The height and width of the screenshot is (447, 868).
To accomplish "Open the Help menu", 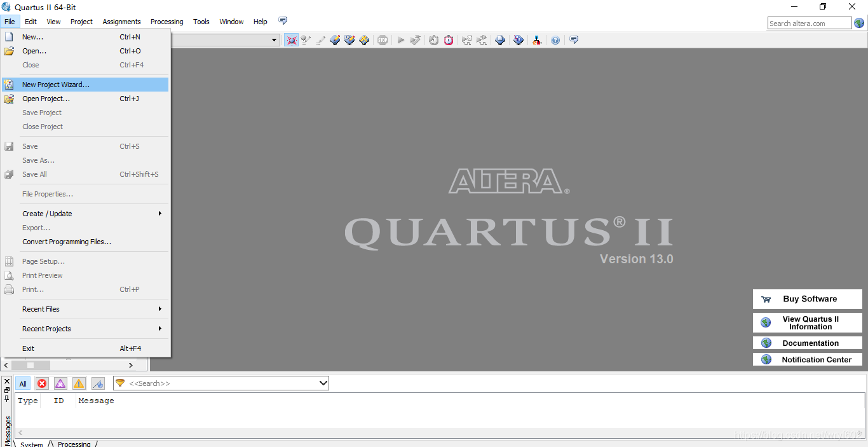I will pyautogui.click(x=261, y=22).
